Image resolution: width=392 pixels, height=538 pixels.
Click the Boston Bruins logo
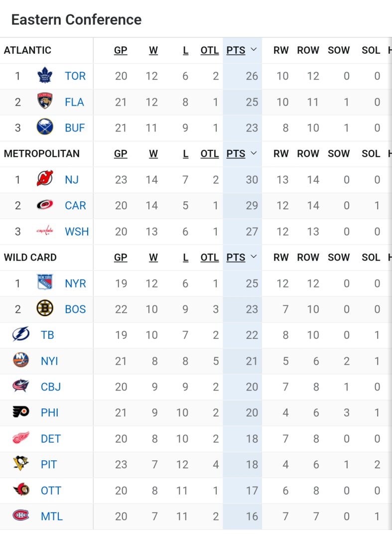point(45,309)
